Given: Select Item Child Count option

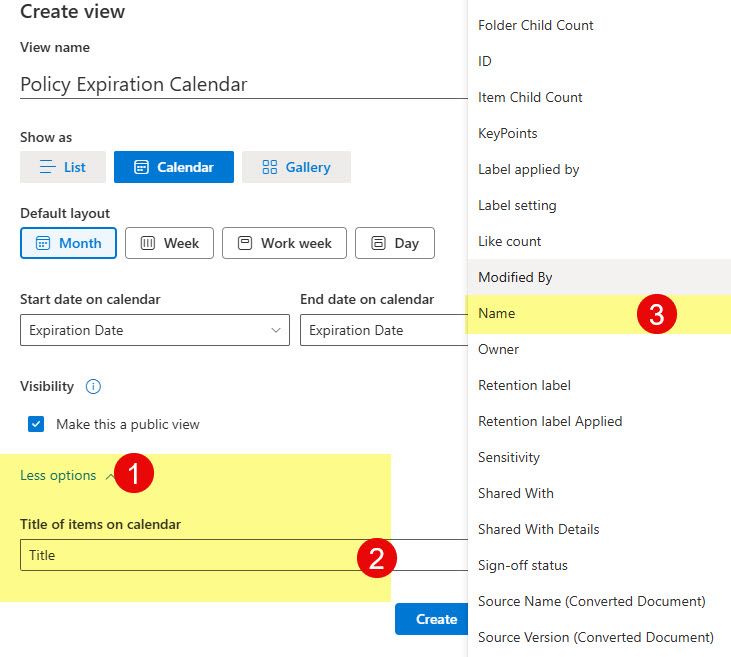Looking at the screenshot, I should tap(599, 97).
